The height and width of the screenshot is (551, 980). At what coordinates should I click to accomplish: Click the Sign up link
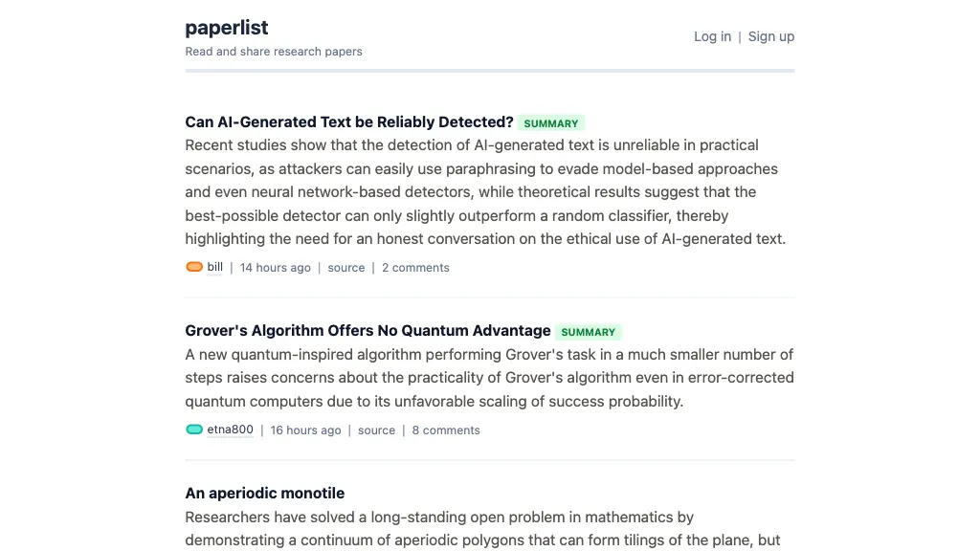[771, 36]
